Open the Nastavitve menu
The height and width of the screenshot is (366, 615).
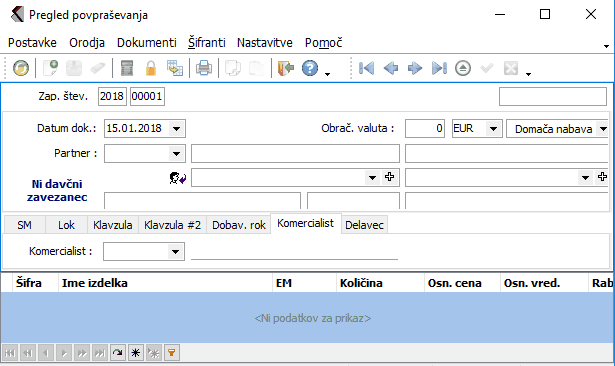coord(265,42)
